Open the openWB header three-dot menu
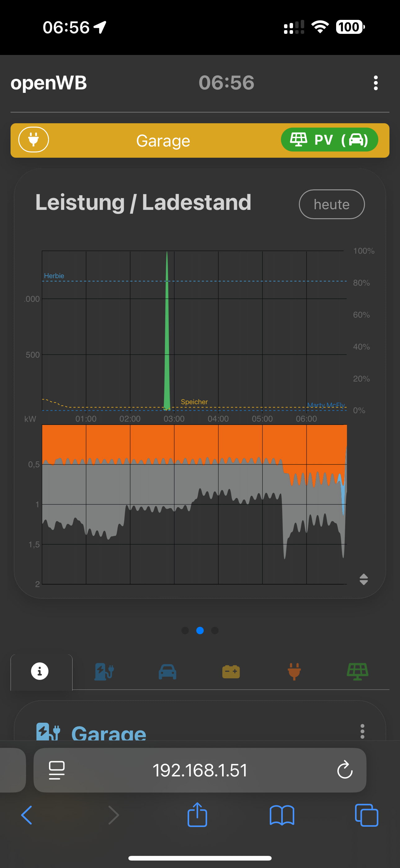Viewport: 400px width, 868px height. (x=376, y=83)
